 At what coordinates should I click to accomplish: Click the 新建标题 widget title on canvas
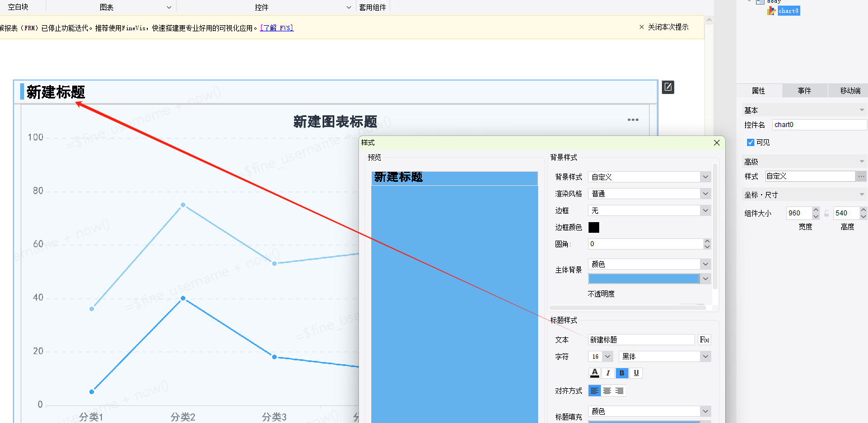click(x=56, y=92)
